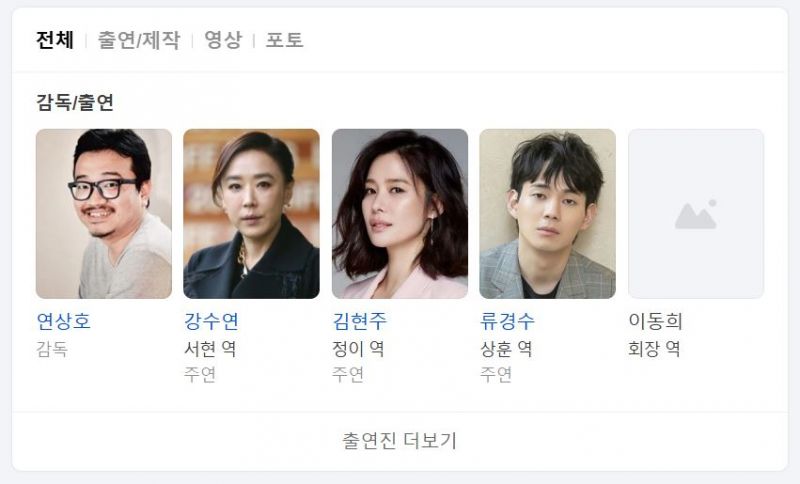The width and height of the screenshot is (800, 484).
Task: Open the 김현주 name link
Action: (360, 321)
